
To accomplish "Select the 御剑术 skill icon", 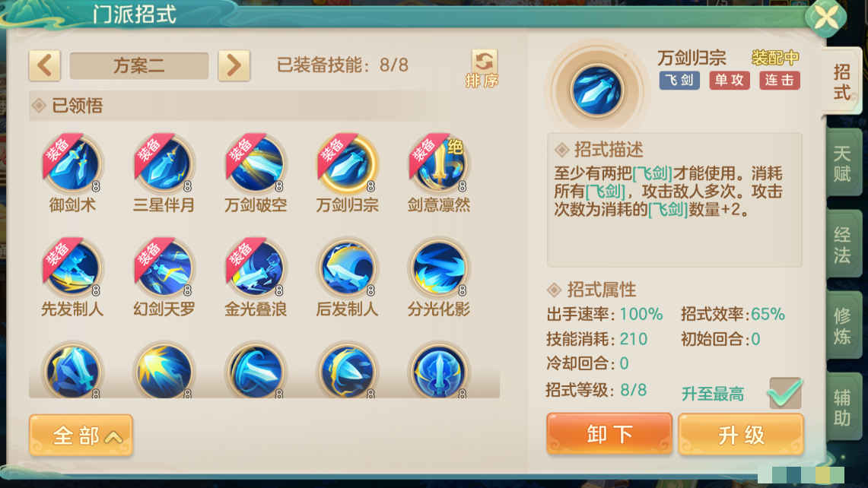I will pos(72,163).
